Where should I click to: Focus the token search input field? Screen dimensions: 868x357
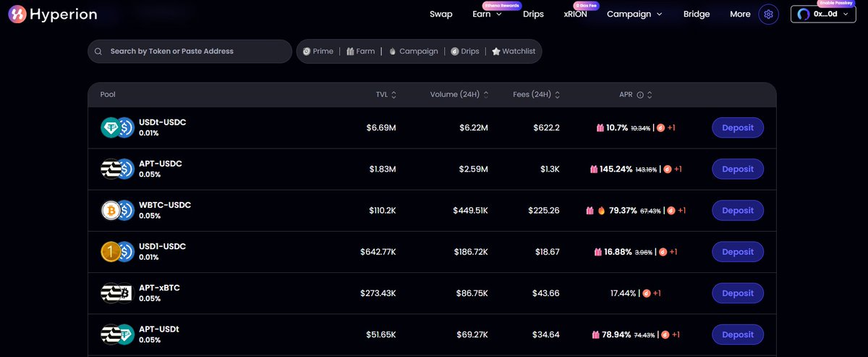[x=190, y=51]
